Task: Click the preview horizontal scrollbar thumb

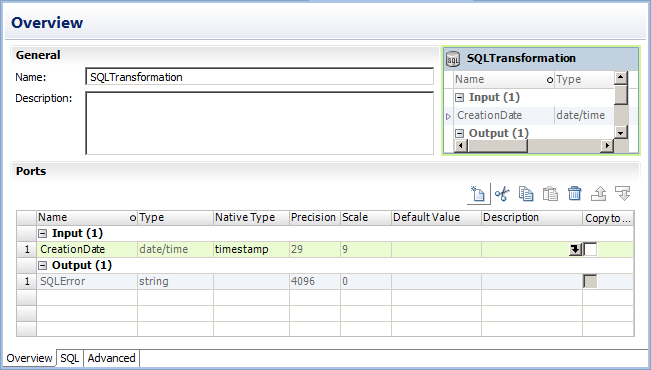Action: [497, 146]
